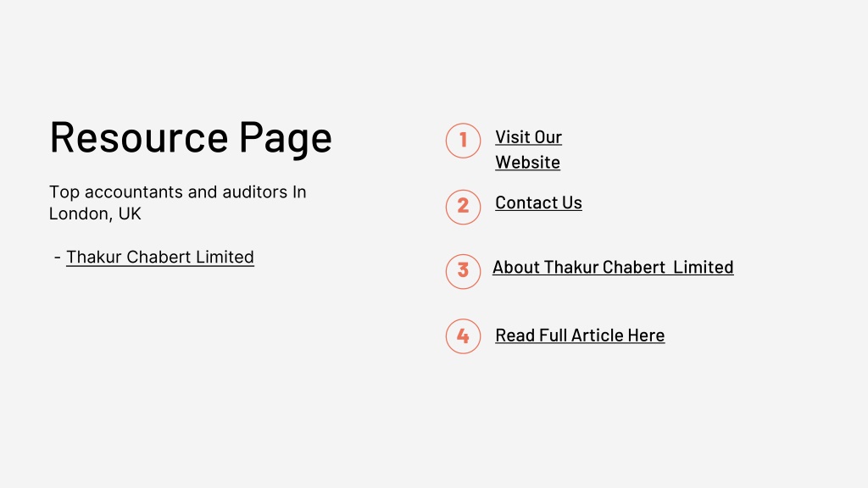This screenshot has width=868, height=488.
Task: Click the "London, UK" text
Action: click(x=95, y=213)
